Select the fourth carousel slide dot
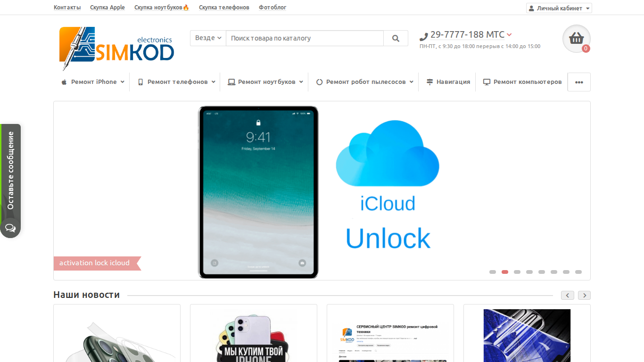Image resolution: width=644 pixels, height=362 pixels. tap(529, 272)
